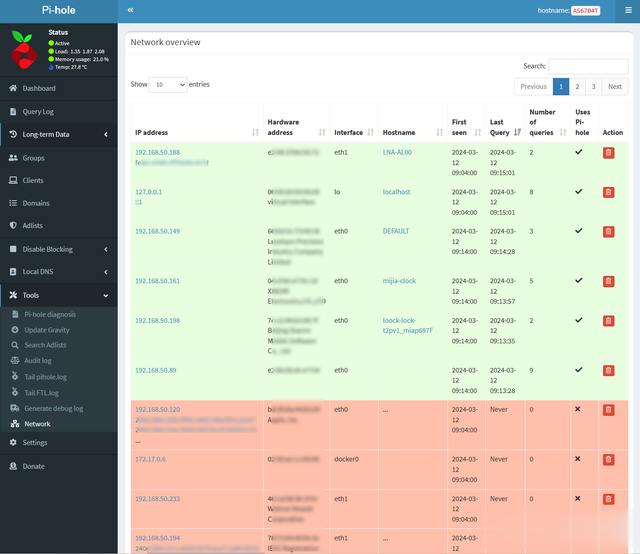Expand the Disable Blocking submenu arrow
Image resolution: width=640 pixels, height=554 pixels.
click(x=106, y=249)
